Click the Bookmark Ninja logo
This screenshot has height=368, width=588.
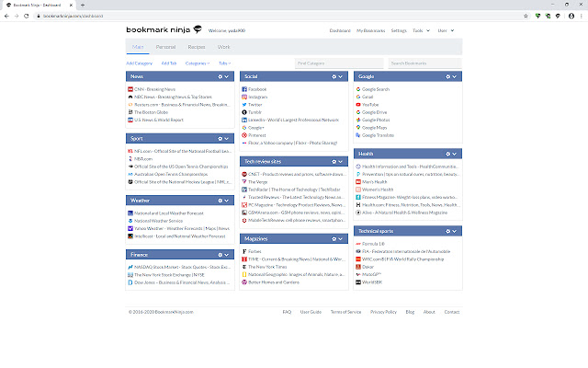pyautogui.click(x=164, y=29)
